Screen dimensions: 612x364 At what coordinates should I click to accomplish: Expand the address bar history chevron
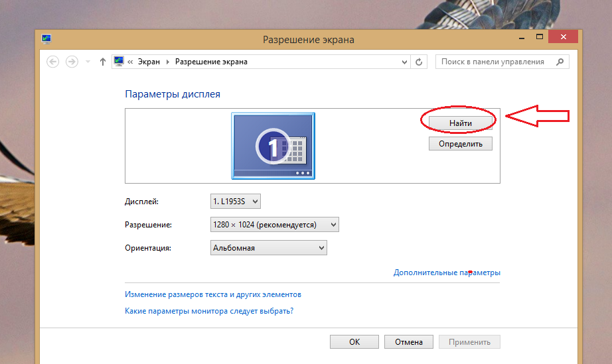coord(405,62)
